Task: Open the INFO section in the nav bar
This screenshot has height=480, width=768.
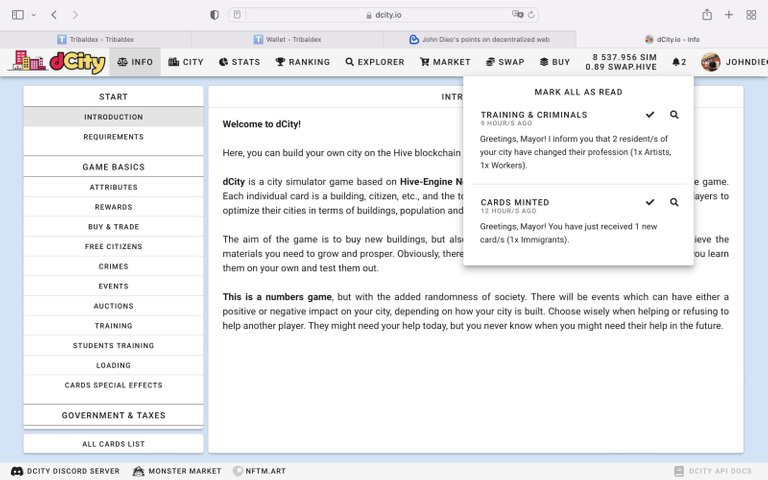Action: coord(135,62)
